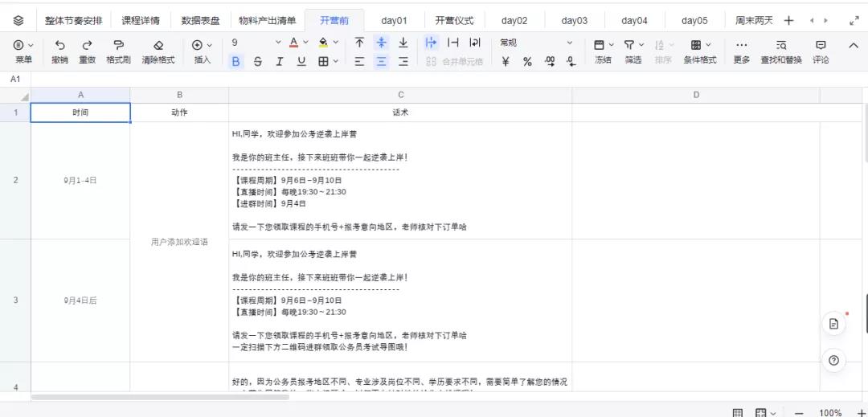Image resolution: width=868 pixels, height=417 pixels.
Task: Add a new sheet with plus
Action: [789, 20]
